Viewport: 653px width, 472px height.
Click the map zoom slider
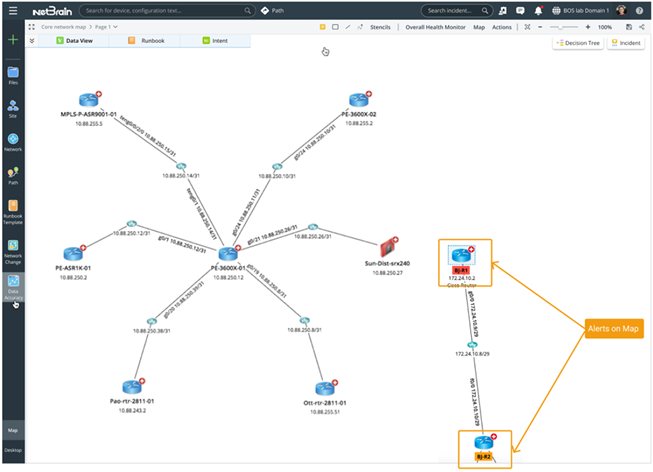[564, 27]
